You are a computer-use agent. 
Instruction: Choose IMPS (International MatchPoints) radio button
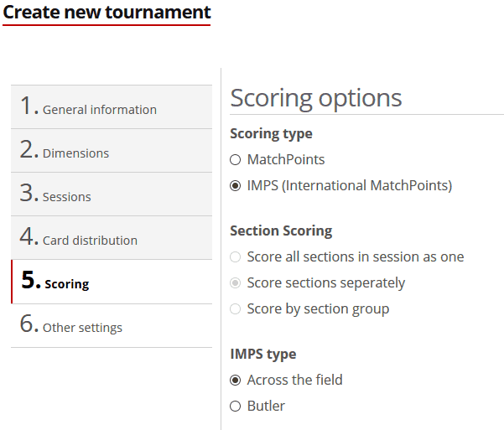(236, 186)
